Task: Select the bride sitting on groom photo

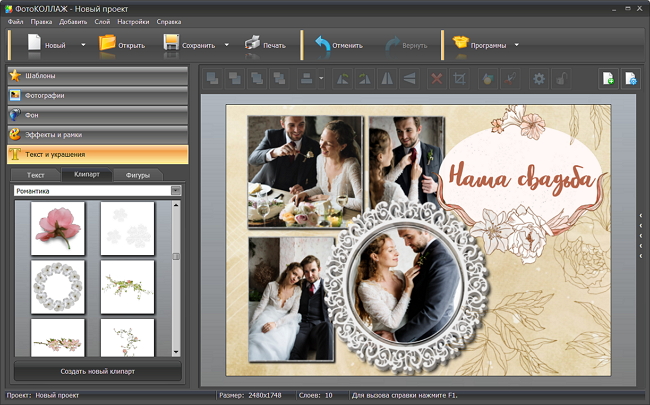Action: [291, 298]
